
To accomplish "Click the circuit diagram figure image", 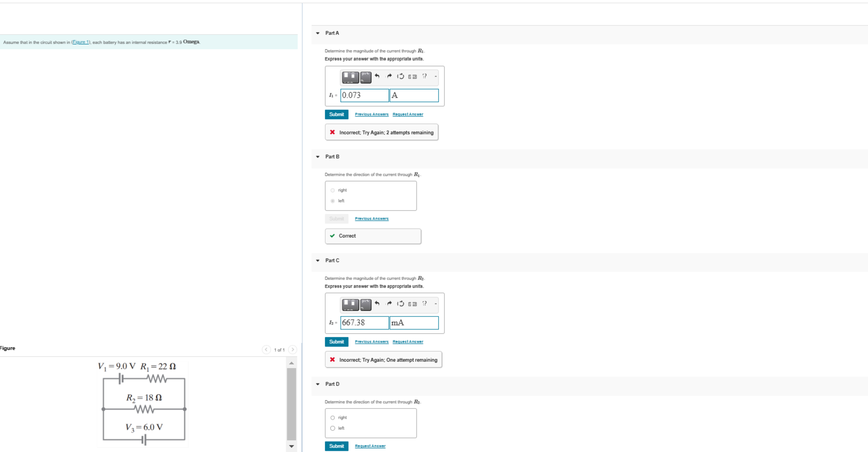I will 143,404.
